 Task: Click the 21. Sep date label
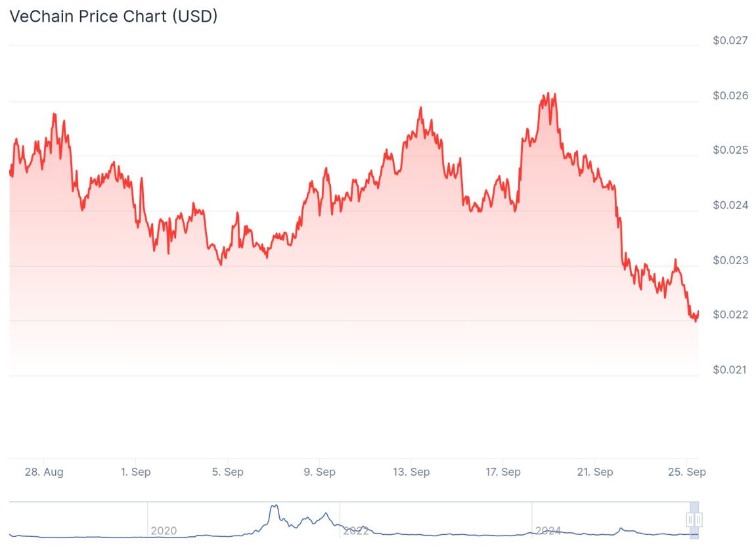(x=594, y=472)
